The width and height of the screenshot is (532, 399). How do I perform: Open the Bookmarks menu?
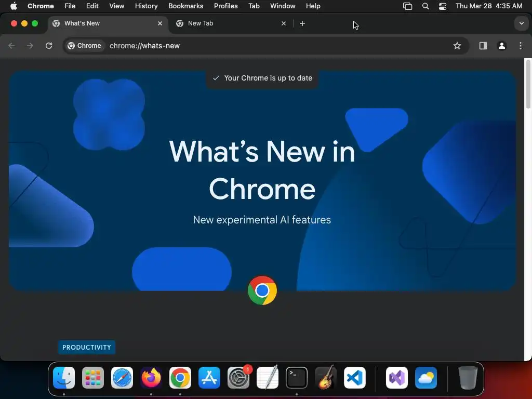pos(185,6)
